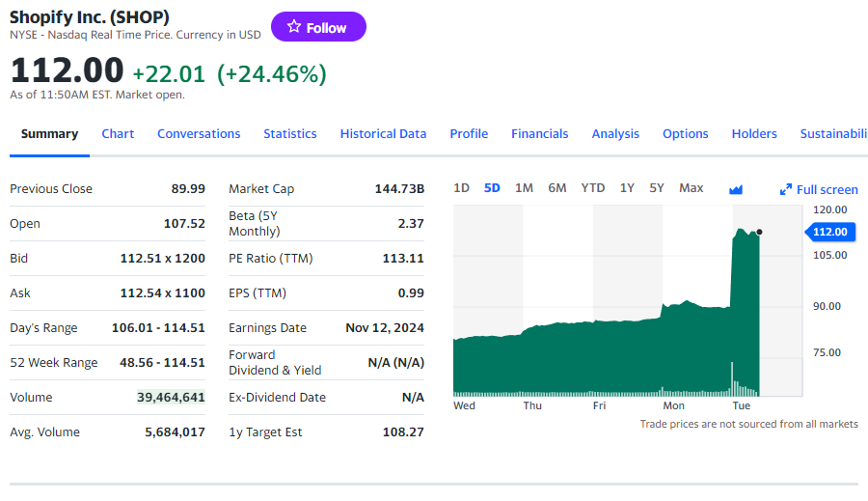
Task: Show the Max chart range
Action: click(691, 188)
